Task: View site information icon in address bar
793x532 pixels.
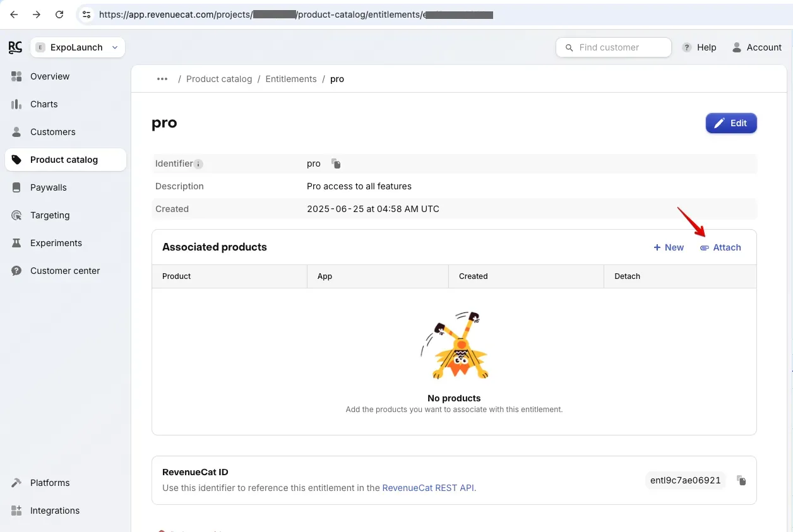Action: [86, 14]
